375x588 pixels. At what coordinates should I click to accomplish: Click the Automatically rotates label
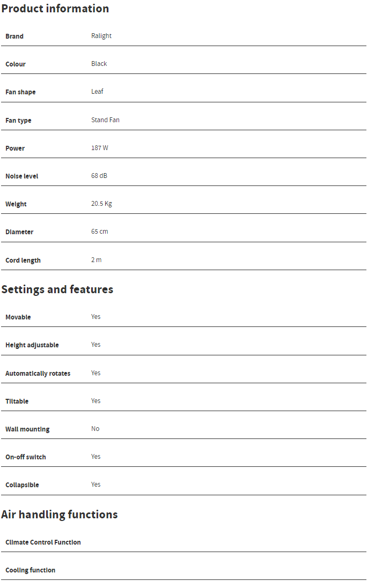(38, 374)
